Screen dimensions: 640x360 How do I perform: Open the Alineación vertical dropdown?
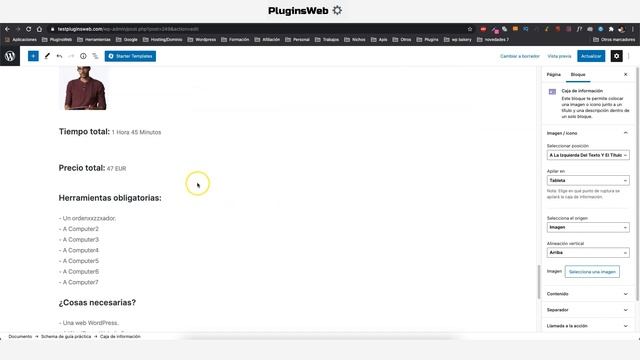(588, 252)
